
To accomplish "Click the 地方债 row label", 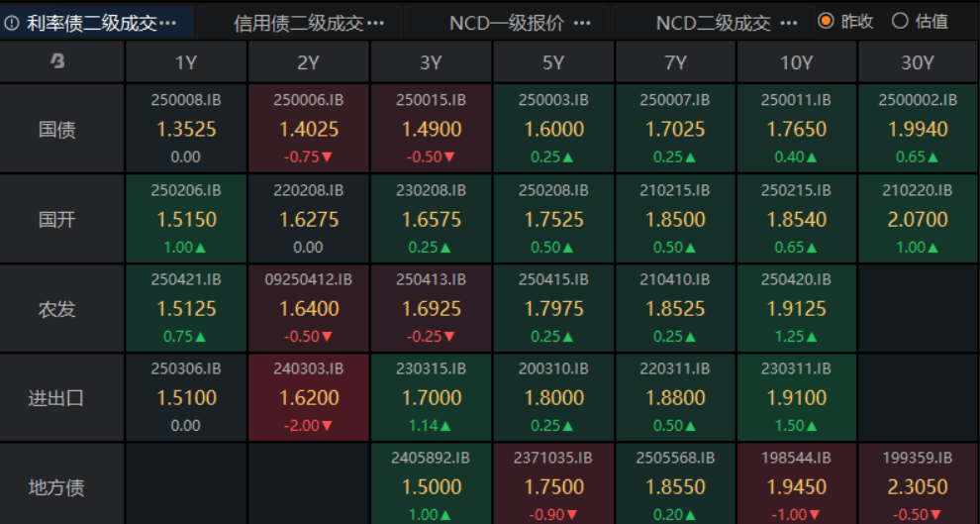I will [57, 487].
